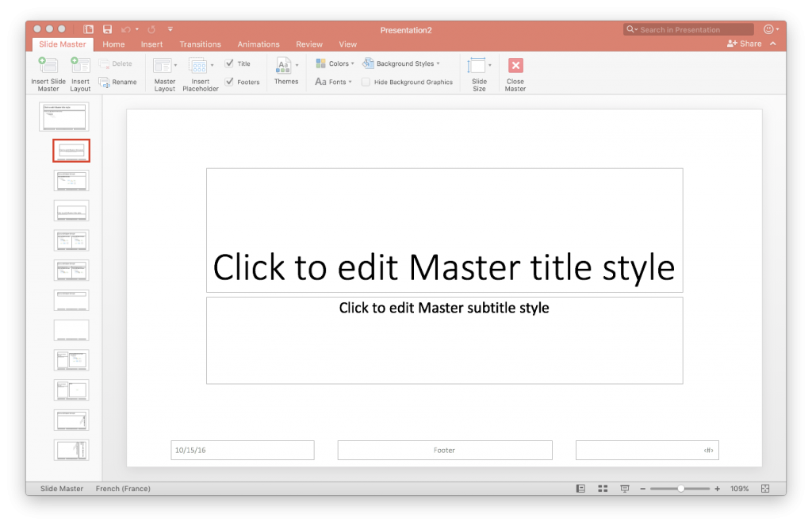Open the Transitions tab
This screenshot has width=812, height=526.
200,44
